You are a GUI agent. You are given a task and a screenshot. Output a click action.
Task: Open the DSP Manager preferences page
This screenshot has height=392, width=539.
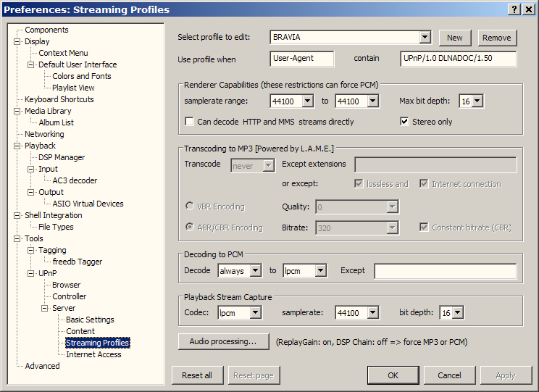pyautogui.click(x=61, y=157)
